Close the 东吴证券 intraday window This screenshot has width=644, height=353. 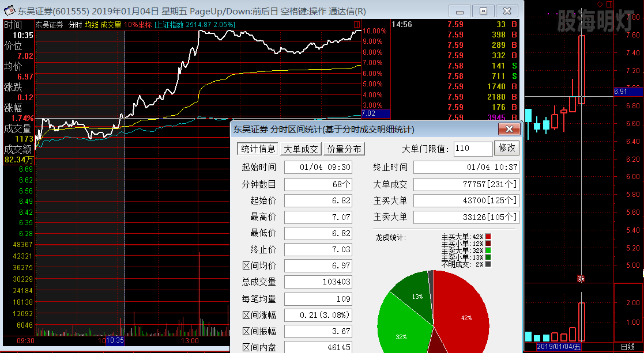(x=507, y=11)
